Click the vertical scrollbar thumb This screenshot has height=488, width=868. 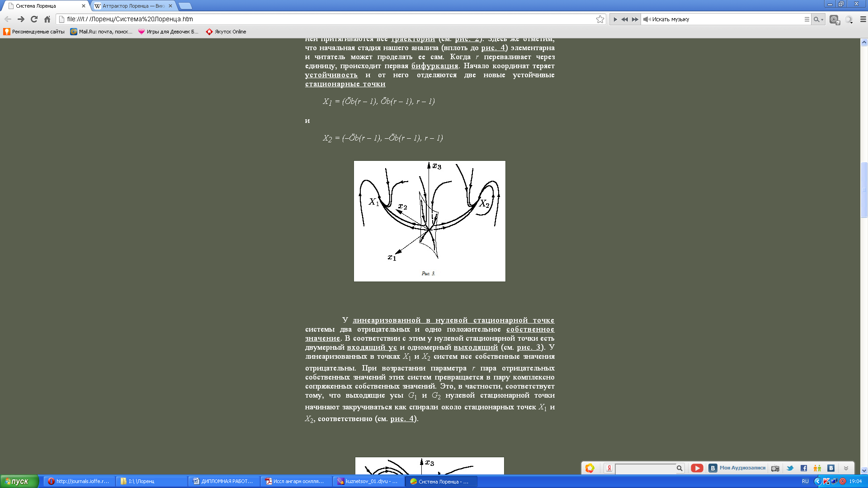click(864, 190)
